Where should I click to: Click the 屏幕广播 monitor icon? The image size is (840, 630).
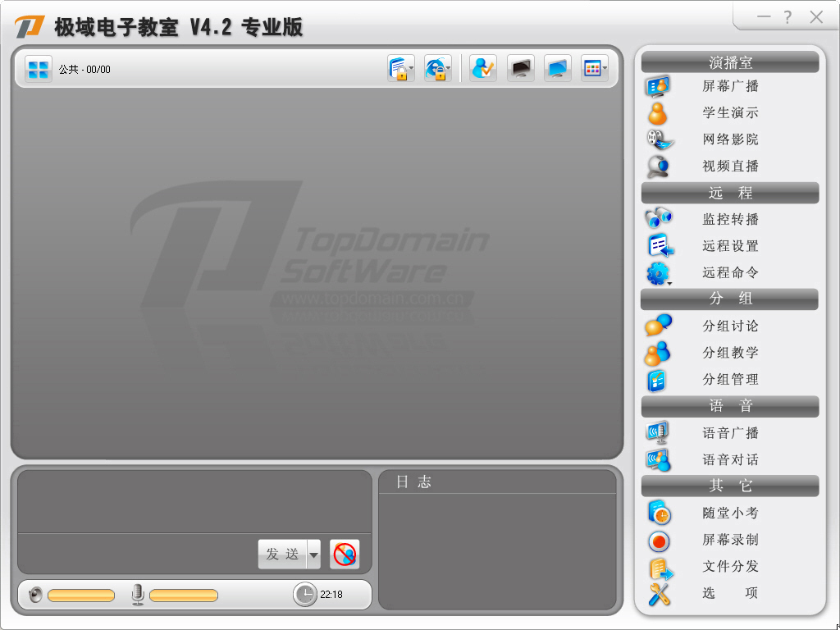(658, 86)
